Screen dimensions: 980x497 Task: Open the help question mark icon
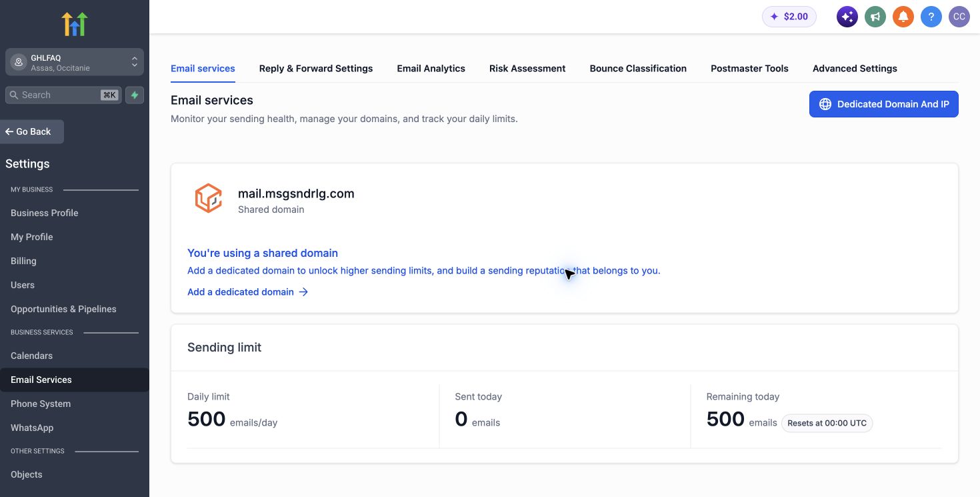(x=931, y=17)
